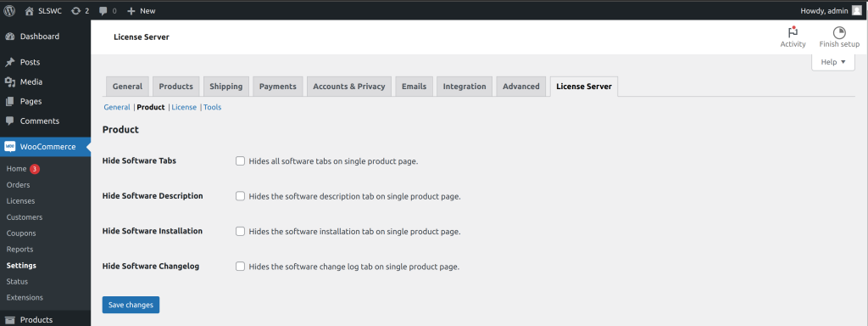Open the General sub-section link
Viewport: 868px width, 326px height.
[x=117, y=107]
